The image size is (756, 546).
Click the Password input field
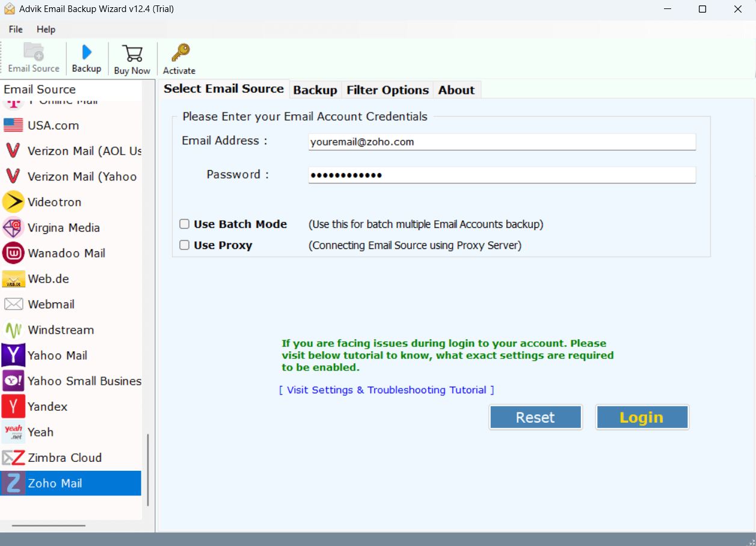point(502,175)
